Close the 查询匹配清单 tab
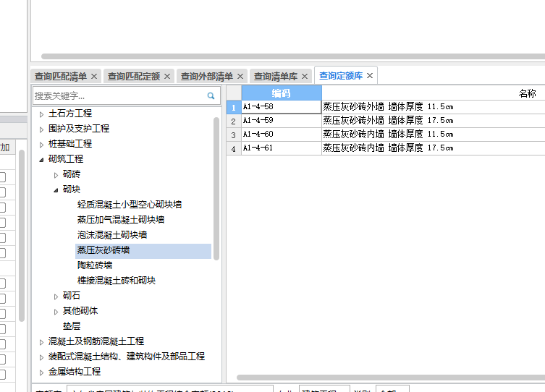 pyautogui.click(x=94, y=76)
